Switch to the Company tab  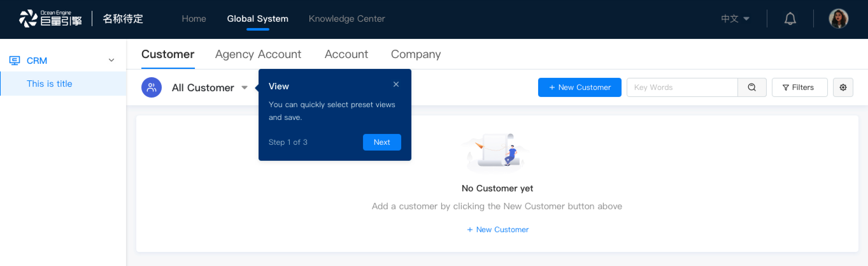(416, 54)
